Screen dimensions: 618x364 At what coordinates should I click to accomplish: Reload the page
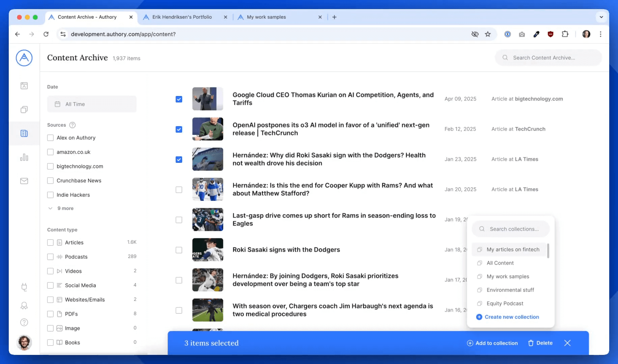46,34
